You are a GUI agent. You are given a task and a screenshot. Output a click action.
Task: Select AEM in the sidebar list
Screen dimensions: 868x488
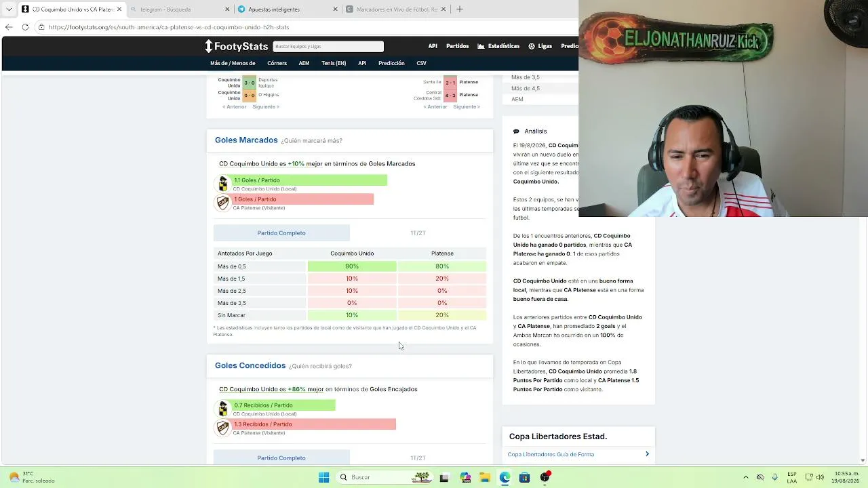[x=517, y=100]
